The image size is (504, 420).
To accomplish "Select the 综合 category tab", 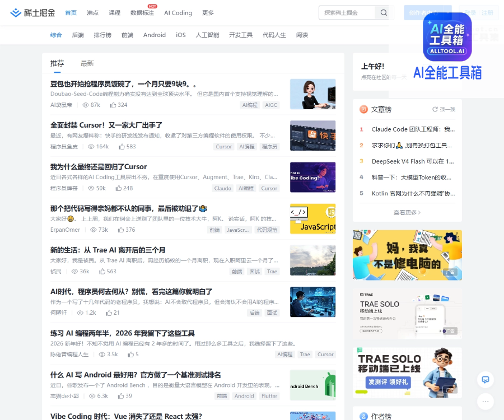I will (x=56, y=35).
